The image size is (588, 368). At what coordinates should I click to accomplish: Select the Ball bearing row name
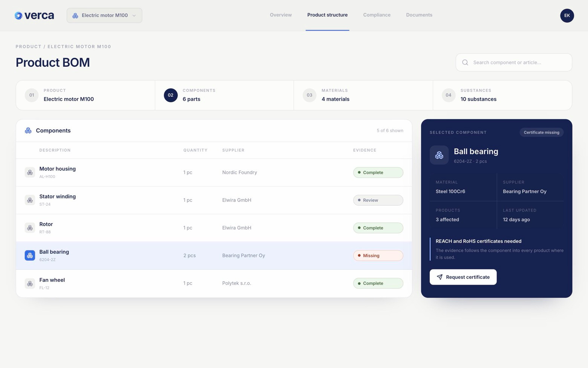[54, 252]
